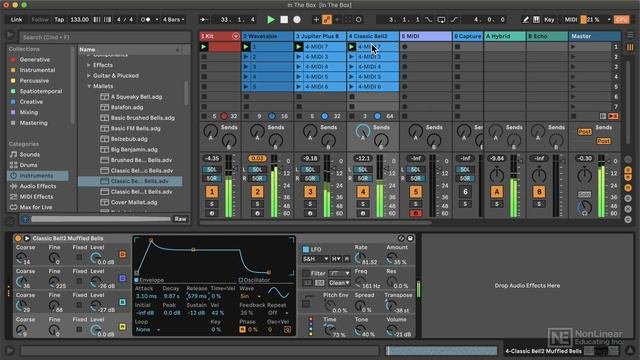
Task: Toggle the return A activator button
Action: pyautogui.click(x=497, y=192)
